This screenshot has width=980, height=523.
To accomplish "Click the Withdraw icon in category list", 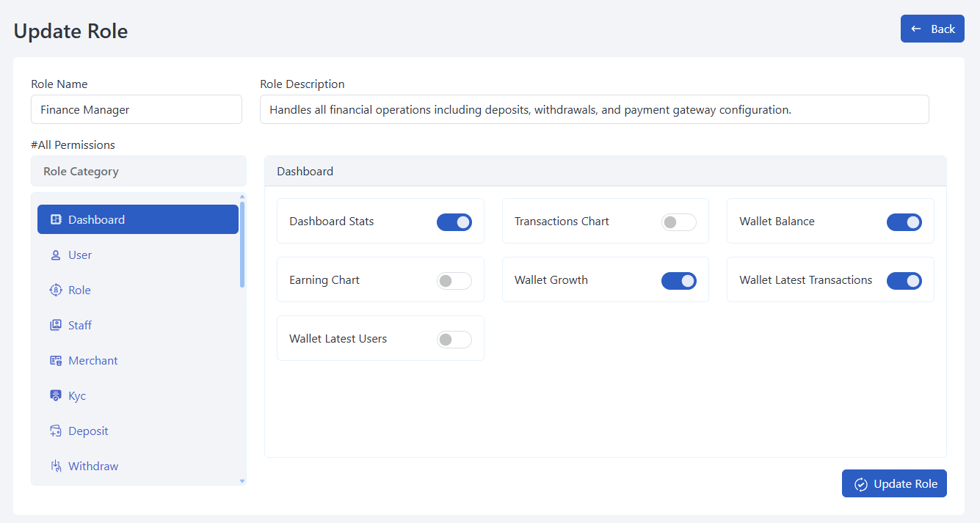I will (x=56, y=467).
